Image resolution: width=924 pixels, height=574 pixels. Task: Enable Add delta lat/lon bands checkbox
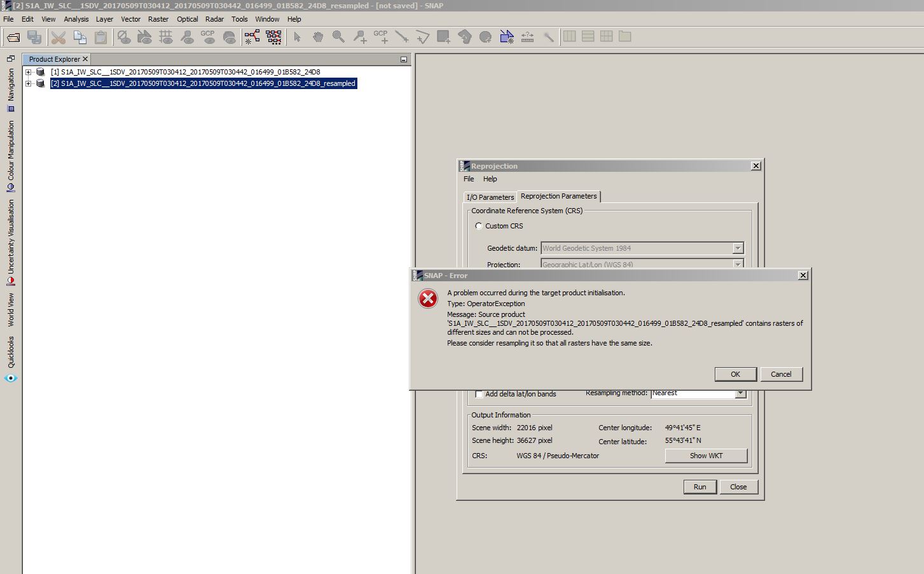[479, 395]
